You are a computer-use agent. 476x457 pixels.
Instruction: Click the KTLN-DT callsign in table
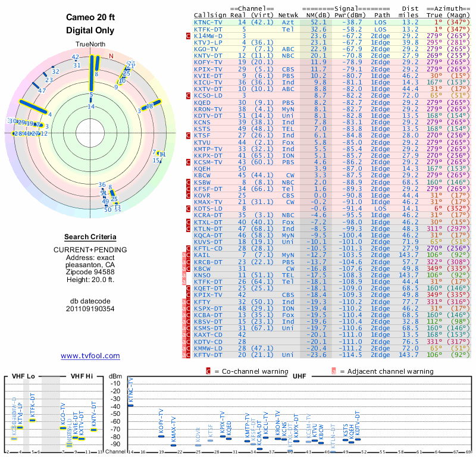208,228
